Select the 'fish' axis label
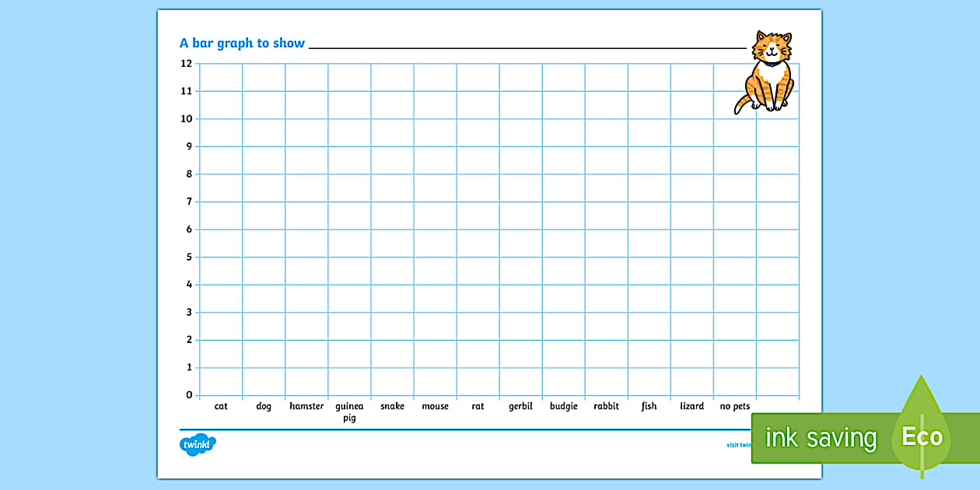The width and height of the screenshot is (980, 490). (649, 406)
